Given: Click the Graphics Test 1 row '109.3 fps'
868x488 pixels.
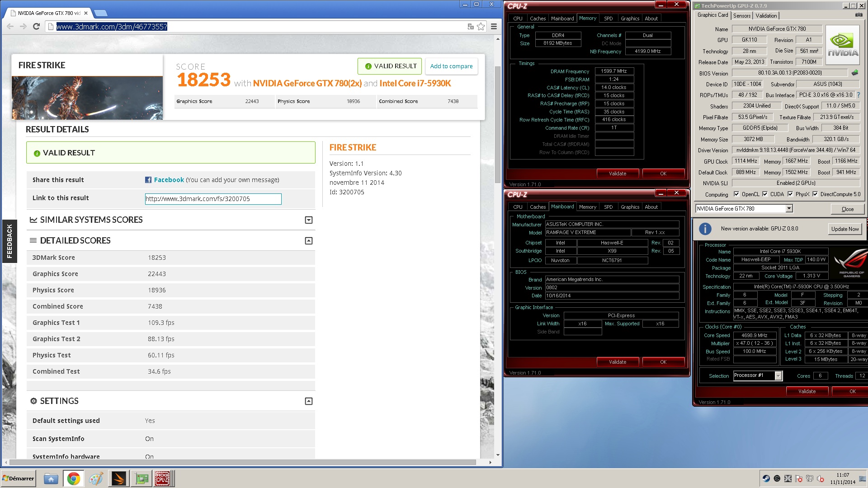Looking at the screenshot, I should tap(161, 323).
